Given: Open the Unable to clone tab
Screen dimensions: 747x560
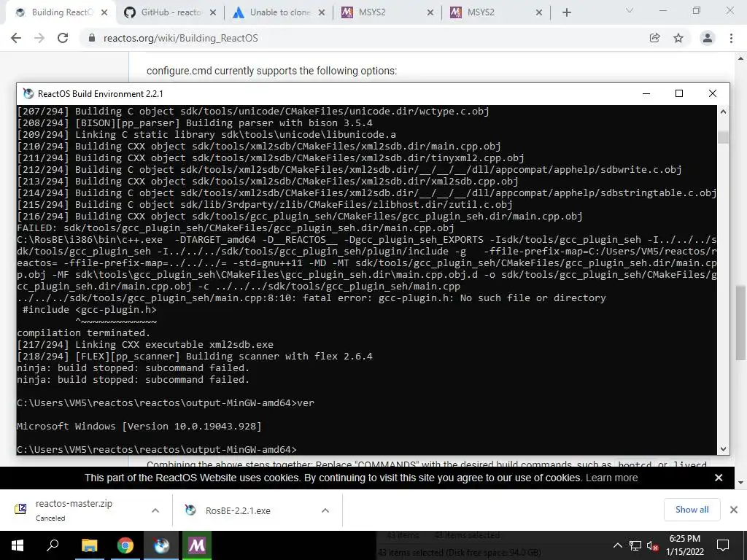Looking at the screenshot, I should 279,12.
